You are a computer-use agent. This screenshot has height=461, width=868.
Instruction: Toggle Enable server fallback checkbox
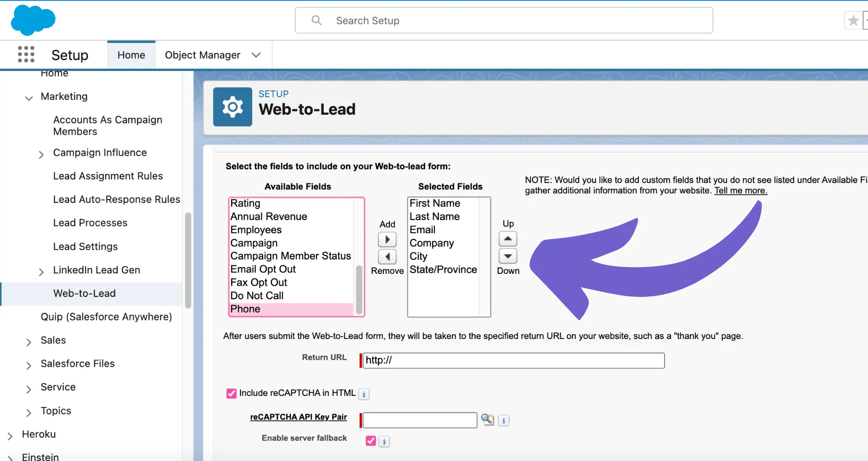click(371, 441)
